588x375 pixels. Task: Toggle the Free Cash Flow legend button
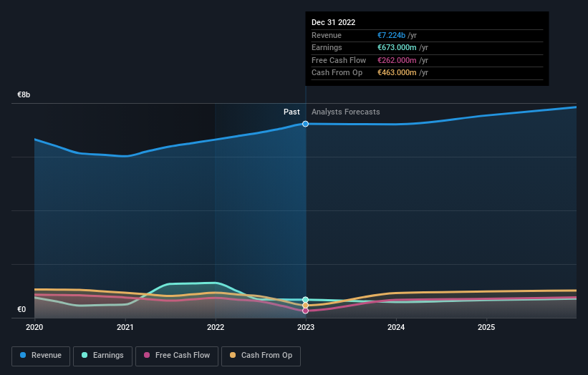coord(177,356)
